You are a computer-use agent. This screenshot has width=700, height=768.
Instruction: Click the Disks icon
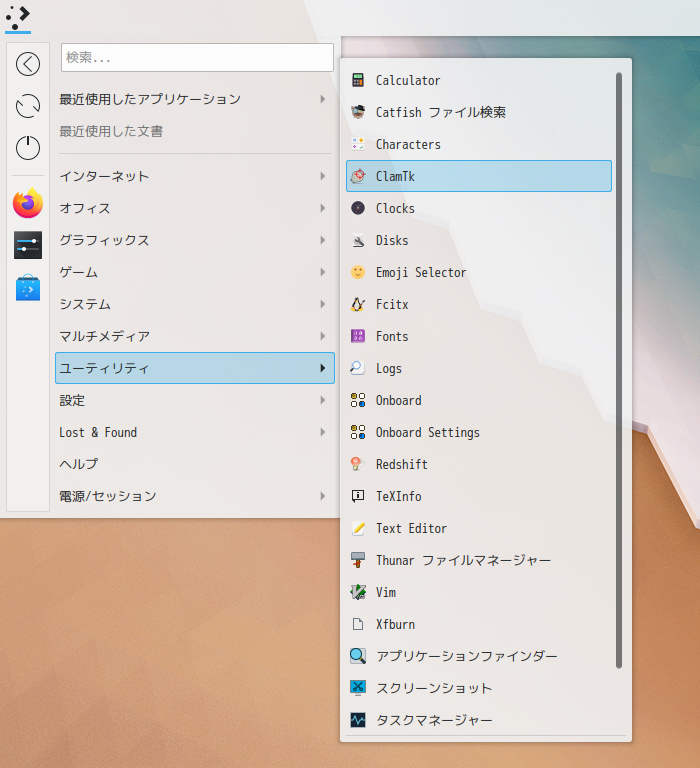tap(358, 240)
